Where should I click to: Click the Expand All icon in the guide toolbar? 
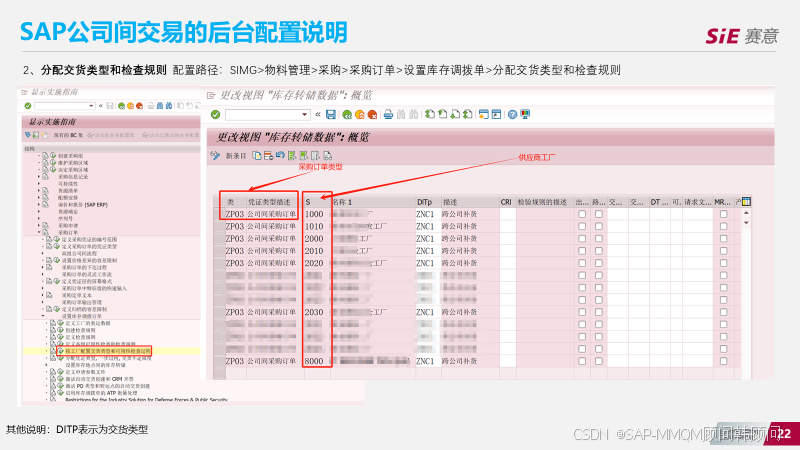[28, 135]
